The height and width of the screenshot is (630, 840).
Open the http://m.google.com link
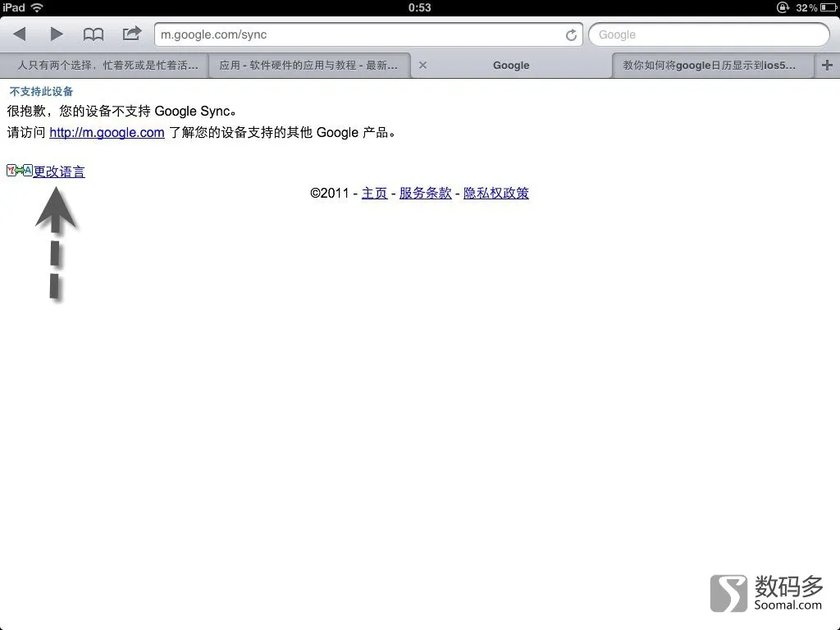[x=107, y=132]
